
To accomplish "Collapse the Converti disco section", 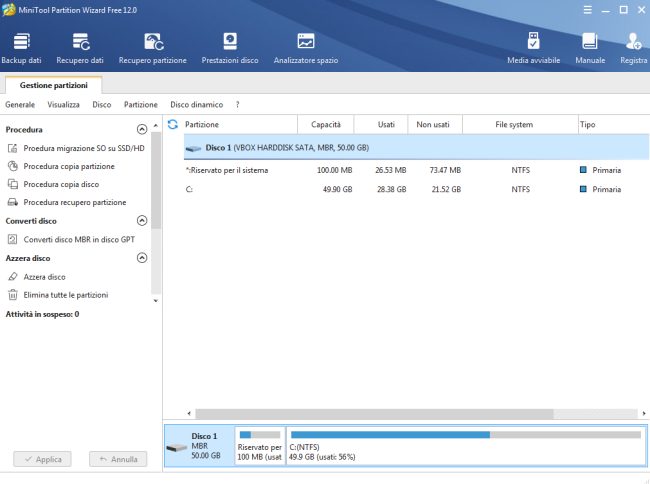I will [x=142, y=221].
